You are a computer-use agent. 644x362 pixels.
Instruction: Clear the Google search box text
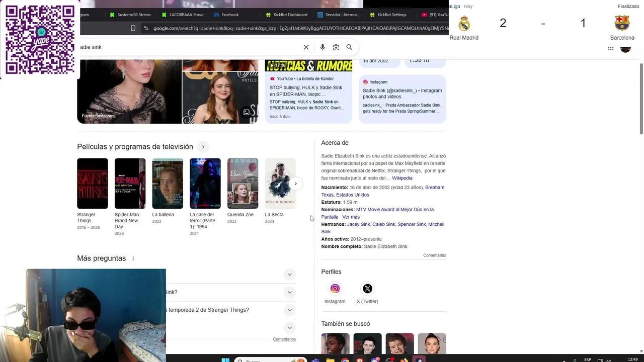[x=306, y=47]
